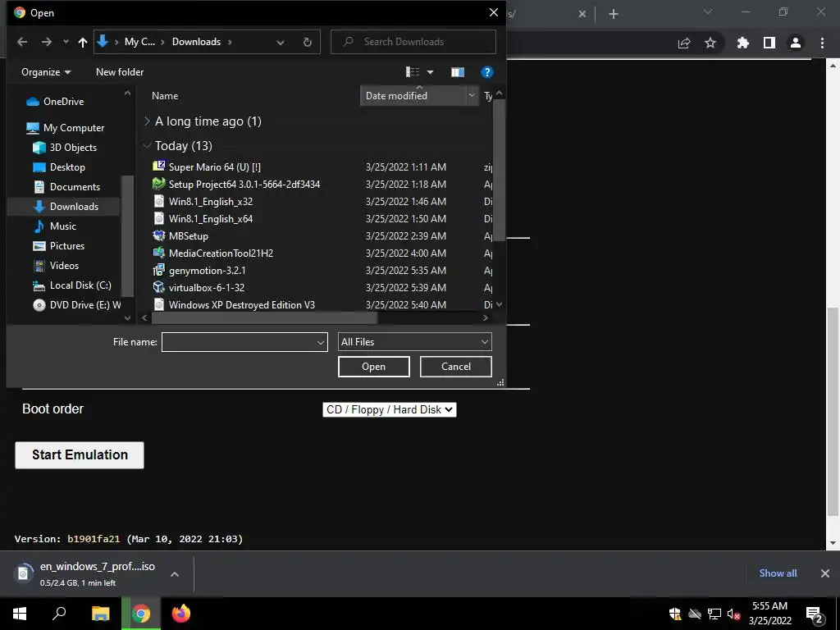
Task: Go back in the Open dialog
Action: coord(22,42)
